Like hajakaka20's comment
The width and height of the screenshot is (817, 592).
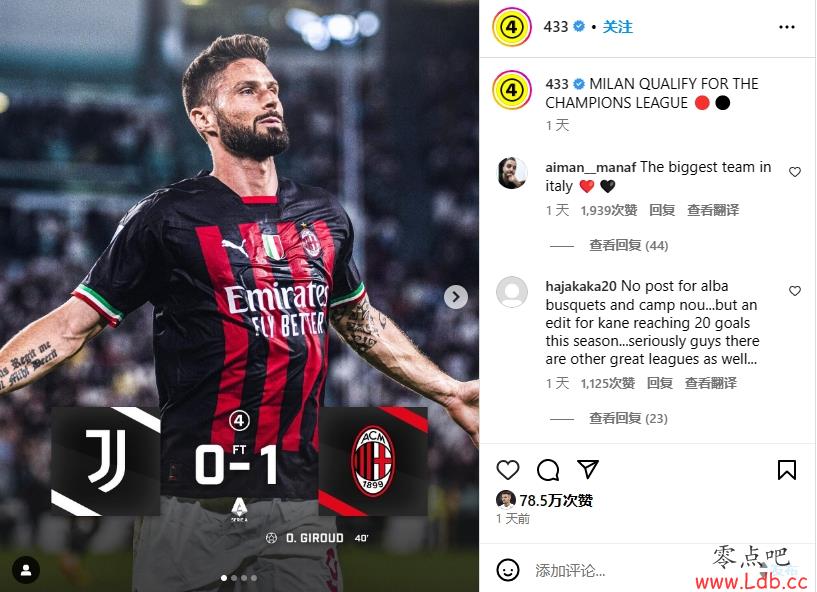pos(795,291)
